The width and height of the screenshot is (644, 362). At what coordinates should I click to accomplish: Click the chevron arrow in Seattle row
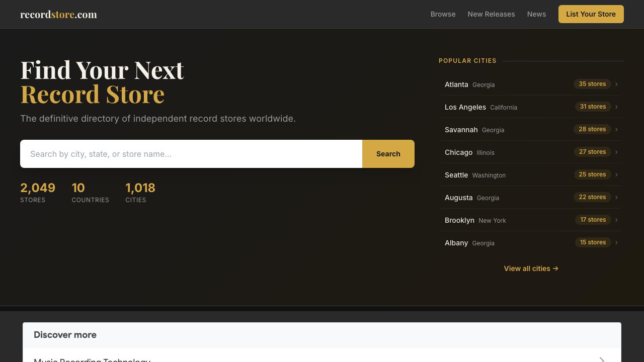616,174
